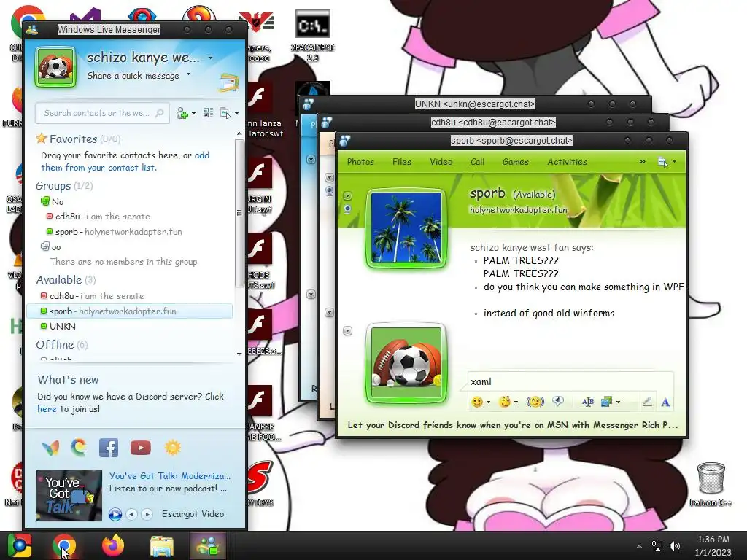
Task: Expand the add contact dropdown arrow
Action: [193, 113]
